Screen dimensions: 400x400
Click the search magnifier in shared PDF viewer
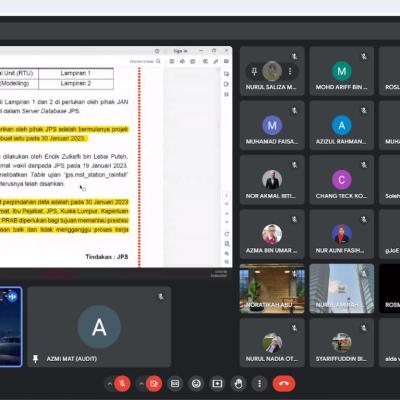click(x=158, y=61)
